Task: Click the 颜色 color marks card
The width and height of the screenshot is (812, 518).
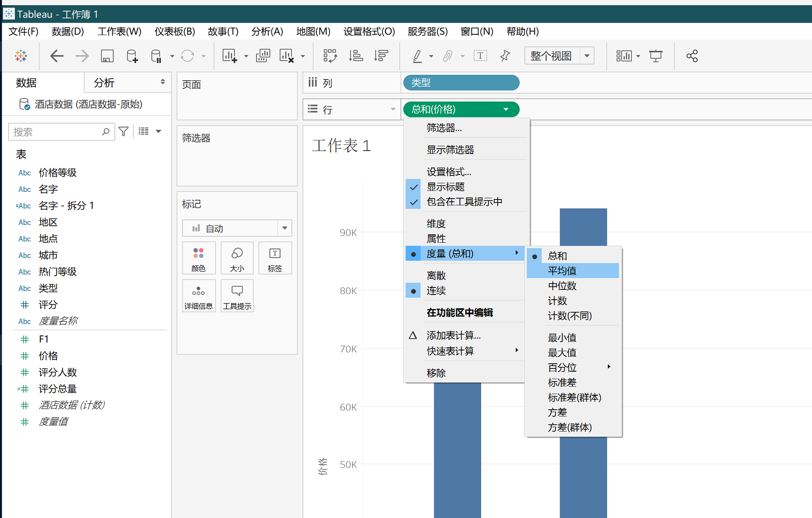Action: [199, 258]
